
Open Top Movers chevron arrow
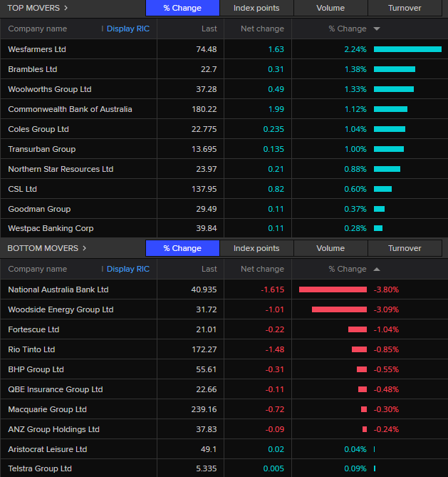click(x=66, y=8)
